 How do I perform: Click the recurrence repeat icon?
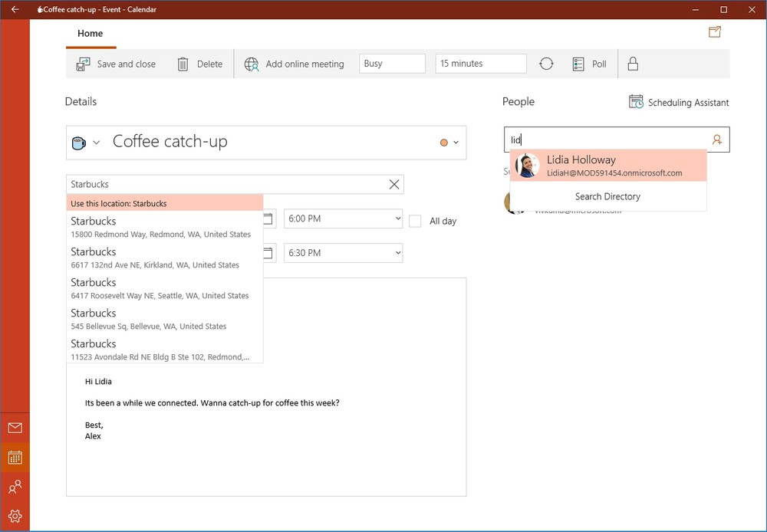click(546, 64)
